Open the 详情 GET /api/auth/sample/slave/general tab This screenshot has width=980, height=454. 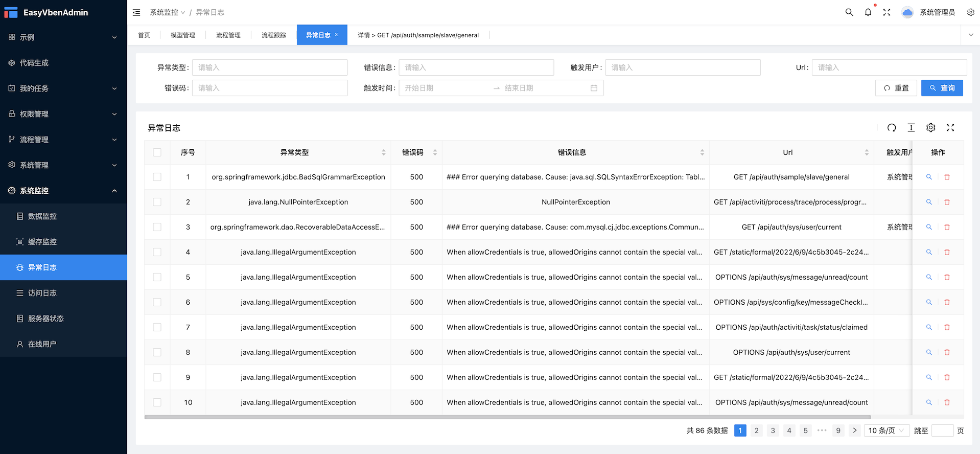click(x=418, y=35)
